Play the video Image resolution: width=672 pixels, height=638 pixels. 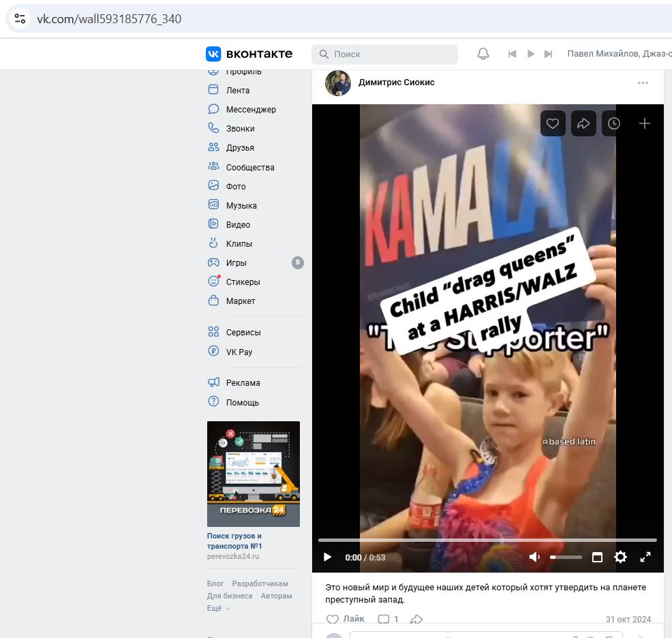327,557
